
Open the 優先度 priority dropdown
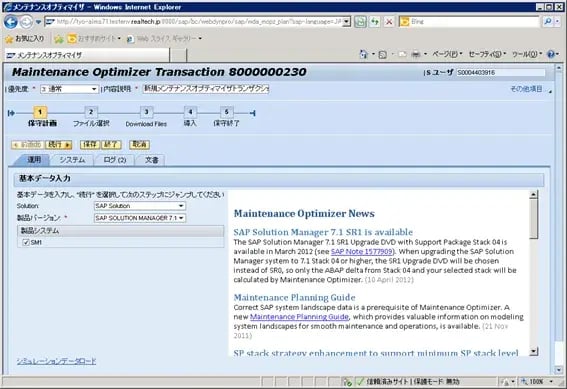coord(69,89)
